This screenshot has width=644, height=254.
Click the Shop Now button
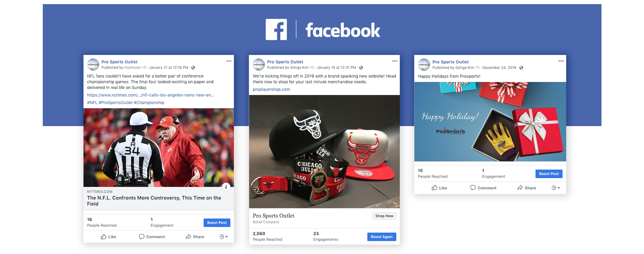(384, 216)
